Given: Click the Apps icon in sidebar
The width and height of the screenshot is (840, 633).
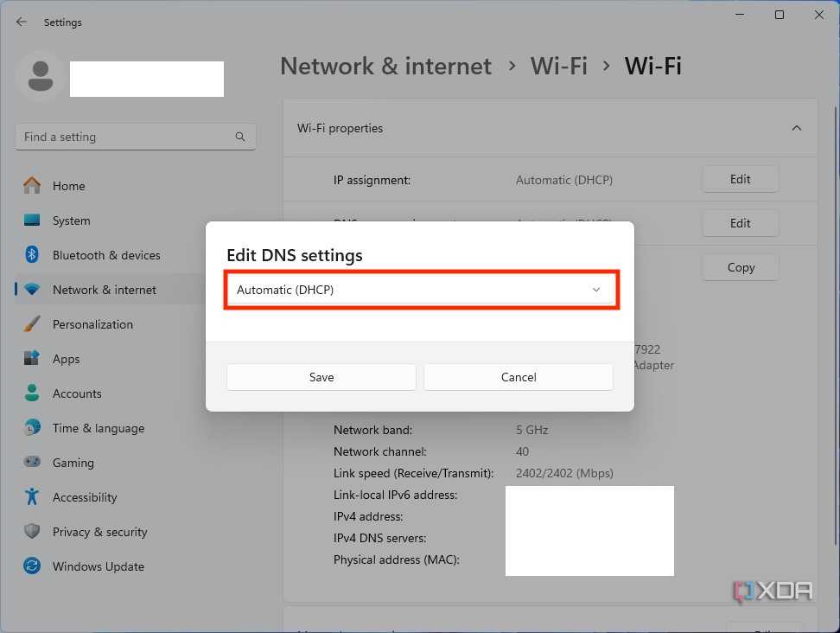Looking at the screenshot, I should point(32,358).
